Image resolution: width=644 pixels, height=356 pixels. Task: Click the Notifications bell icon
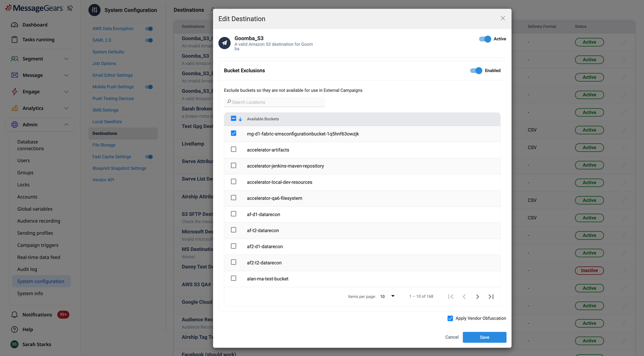click(x=15, y=315)
